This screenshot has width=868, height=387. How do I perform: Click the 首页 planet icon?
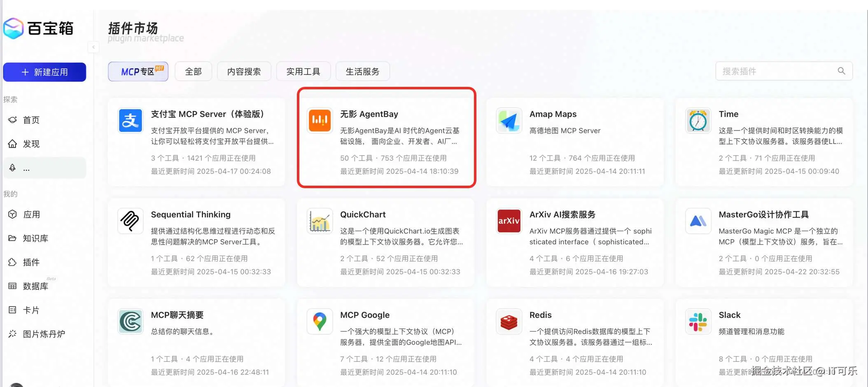13,120
